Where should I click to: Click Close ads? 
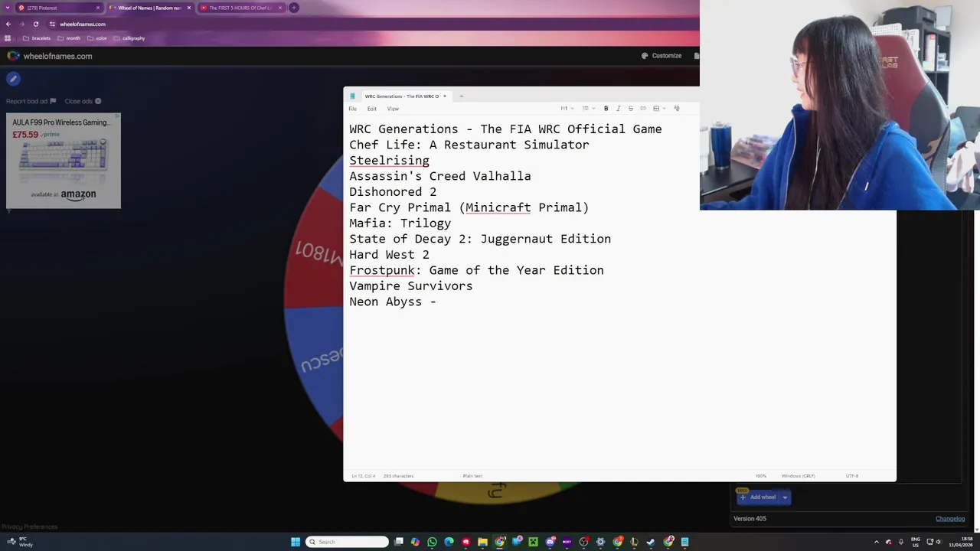click(x=83, y=101)
